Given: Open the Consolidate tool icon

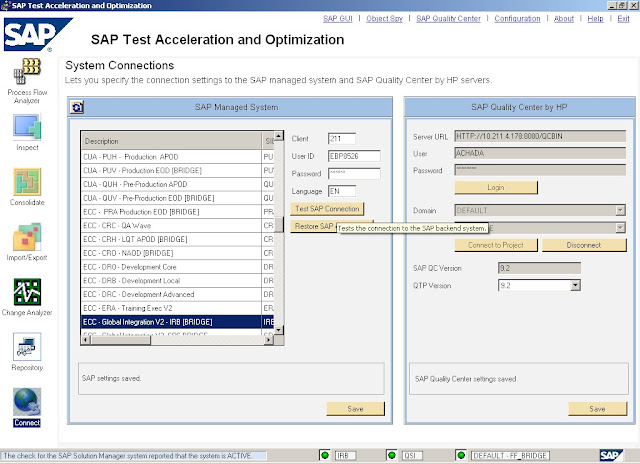Looking at the screenshot, I should coord(27,182).
